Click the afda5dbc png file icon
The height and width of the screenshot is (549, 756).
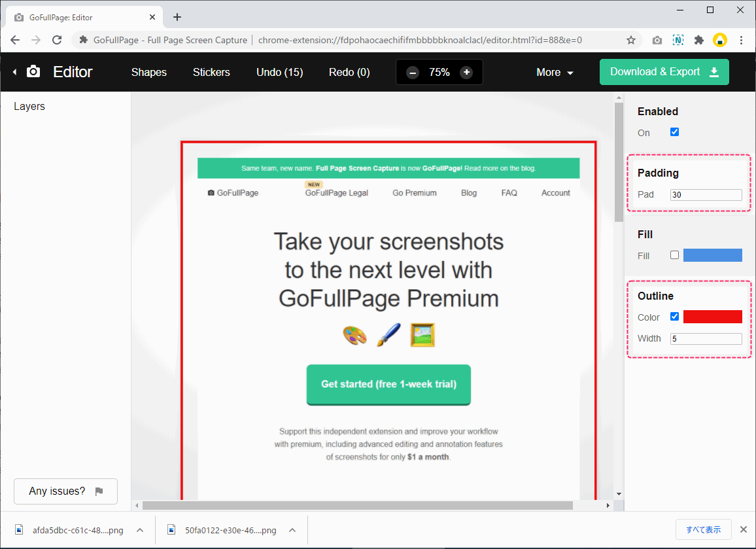click(19, 530)
